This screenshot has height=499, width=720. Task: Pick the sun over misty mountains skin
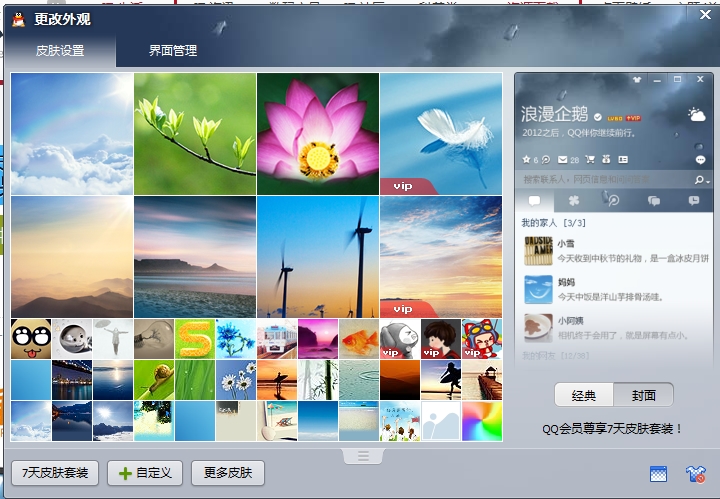pyautogui.click(x=72, y=257)
